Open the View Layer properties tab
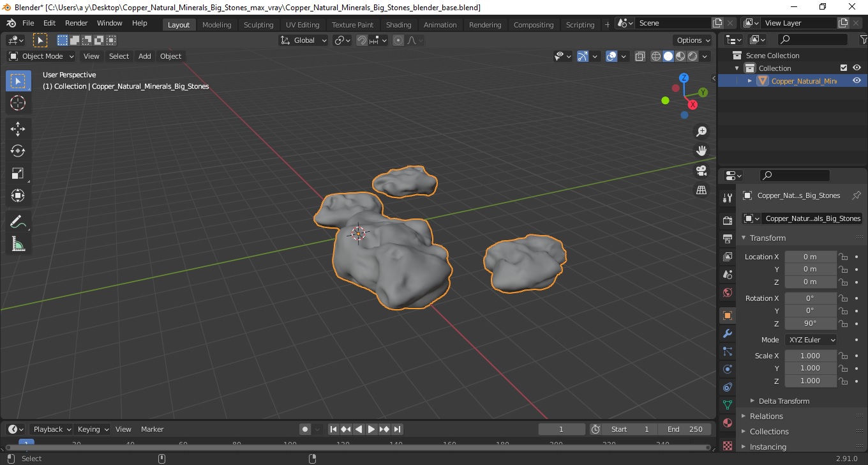The image size is (868, 465). coord(728,256)
